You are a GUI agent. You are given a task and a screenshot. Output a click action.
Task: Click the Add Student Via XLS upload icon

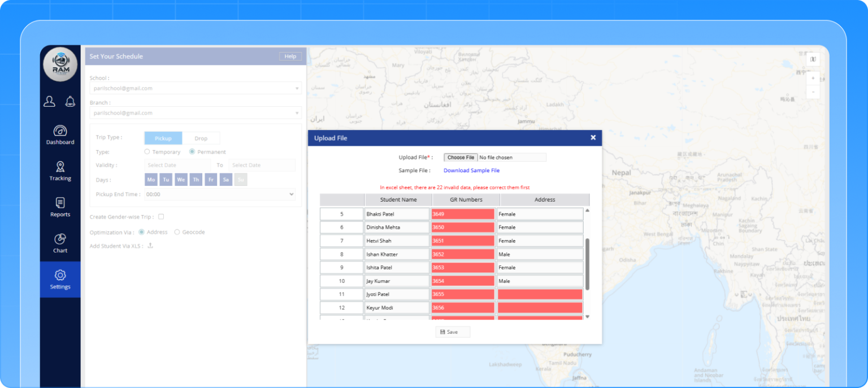(x=150, y=246)
